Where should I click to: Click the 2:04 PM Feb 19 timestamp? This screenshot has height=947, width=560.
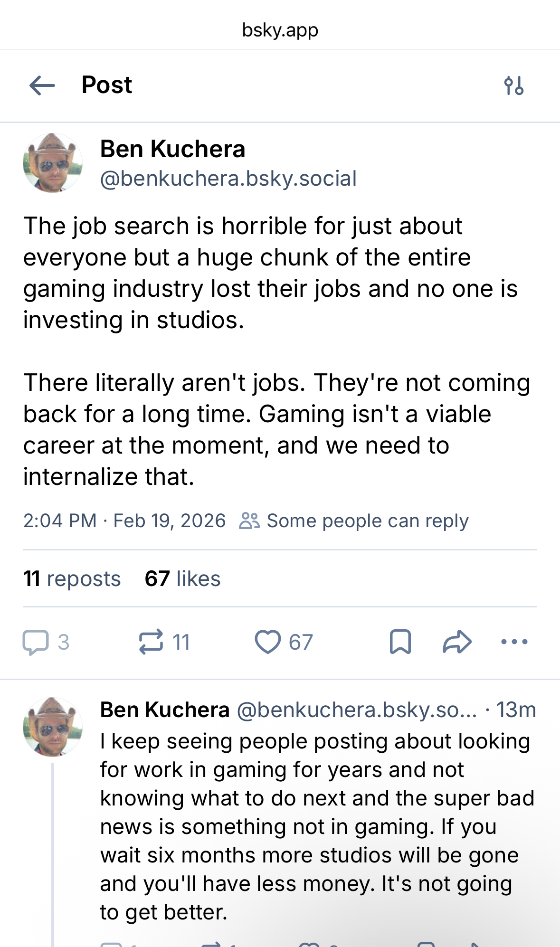124,521
